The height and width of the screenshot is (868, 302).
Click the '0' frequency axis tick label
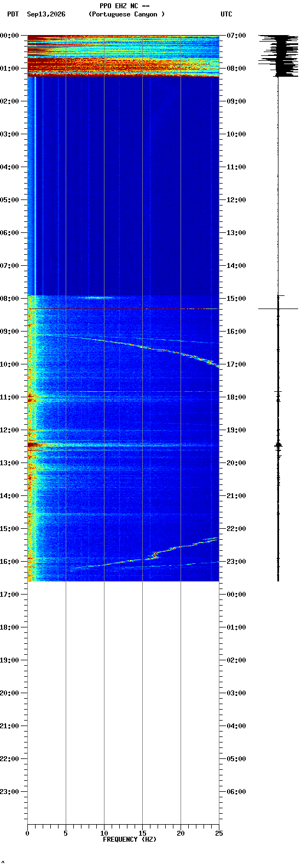coord(27,833)
